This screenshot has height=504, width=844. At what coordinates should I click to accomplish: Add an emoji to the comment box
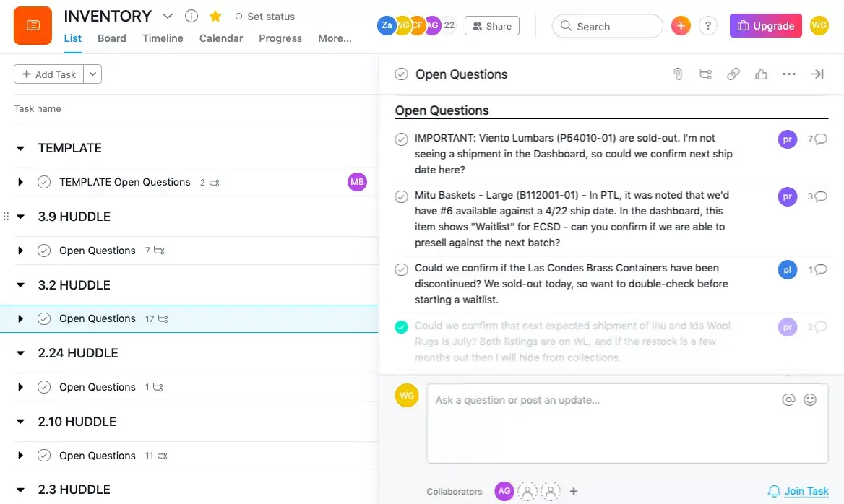click(810, 399)
